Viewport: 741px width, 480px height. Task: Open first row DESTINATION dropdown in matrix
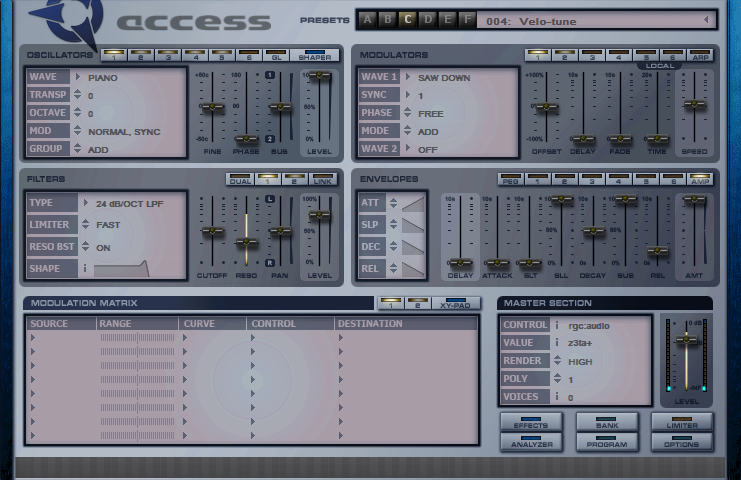click(x=341, y=338)
